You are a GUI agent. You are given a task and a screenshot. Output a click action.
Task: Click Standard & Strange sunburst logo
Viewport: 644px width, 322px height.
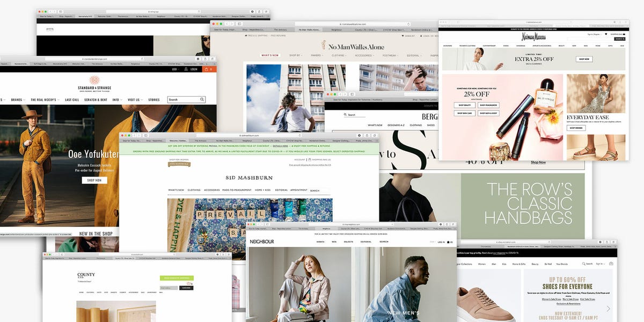94,80
